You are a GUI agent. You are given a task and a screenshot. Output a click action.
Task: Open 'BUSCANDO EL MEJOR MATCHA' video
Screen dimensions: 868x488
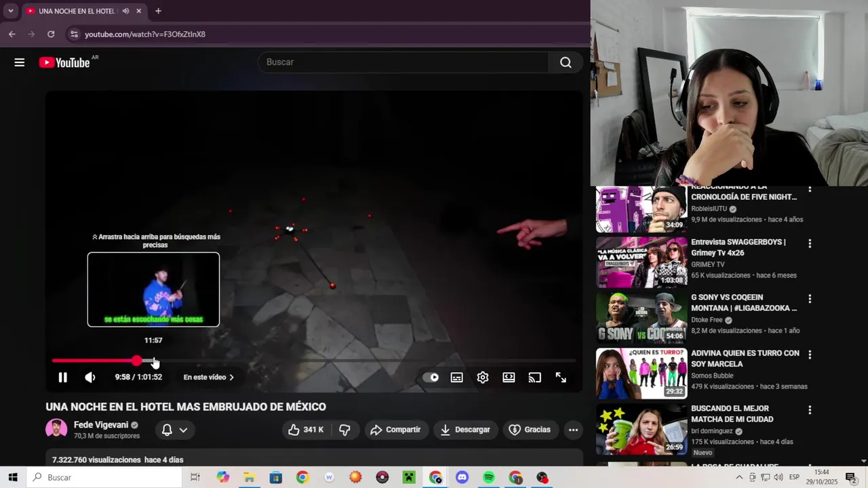tap(732, 414)
